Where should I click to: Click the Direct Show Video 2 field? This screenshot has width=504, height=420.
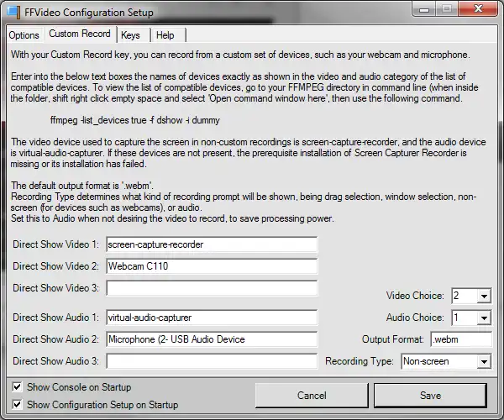pyautogui.click(x=212, y=266)
